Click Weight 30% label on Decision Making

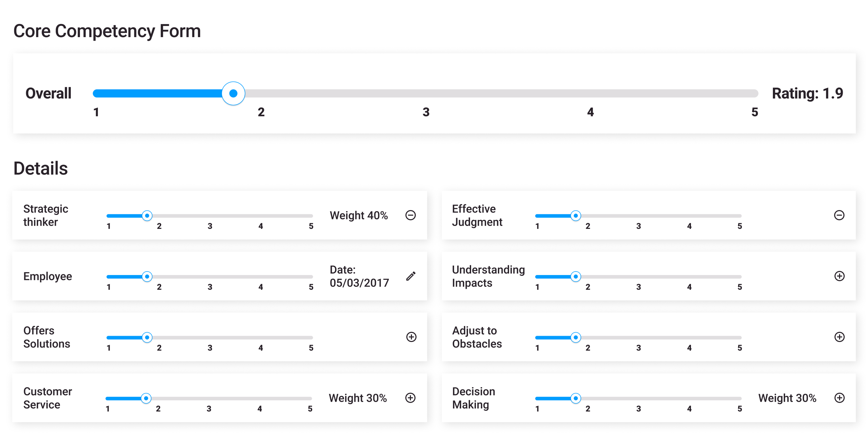pyautogui.click(x=787, y=398)
